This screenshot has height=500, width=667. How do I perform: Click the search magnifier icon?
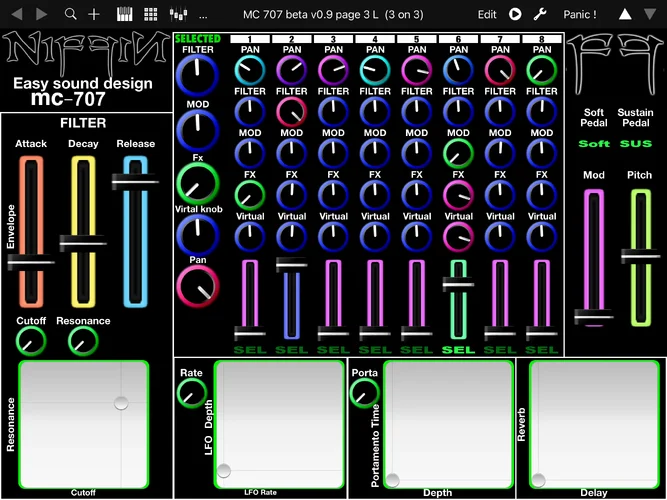pos(70,15)
